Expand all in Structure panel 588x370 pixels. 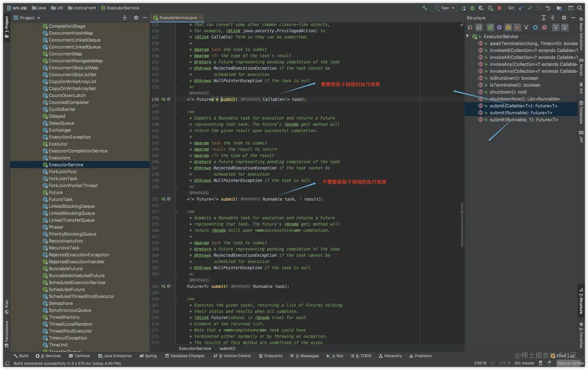544,18
